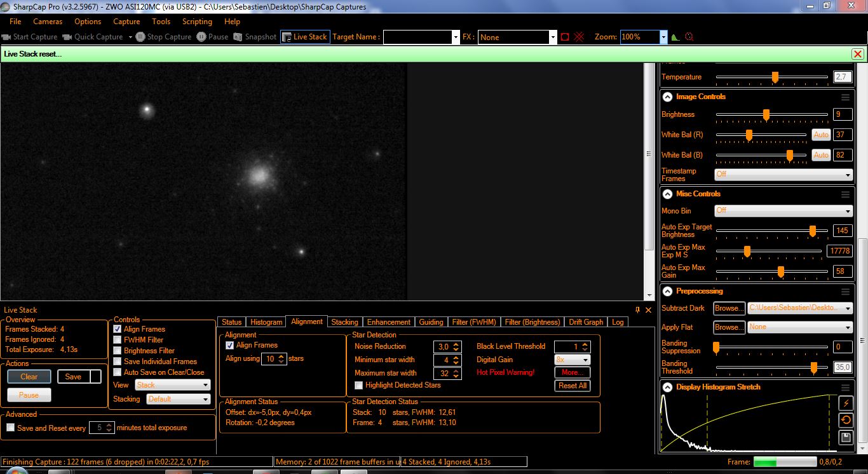This screenshot has height=474, width=868.
Task: Click Browse next to Subtract Dark
Action: (728, 308)
